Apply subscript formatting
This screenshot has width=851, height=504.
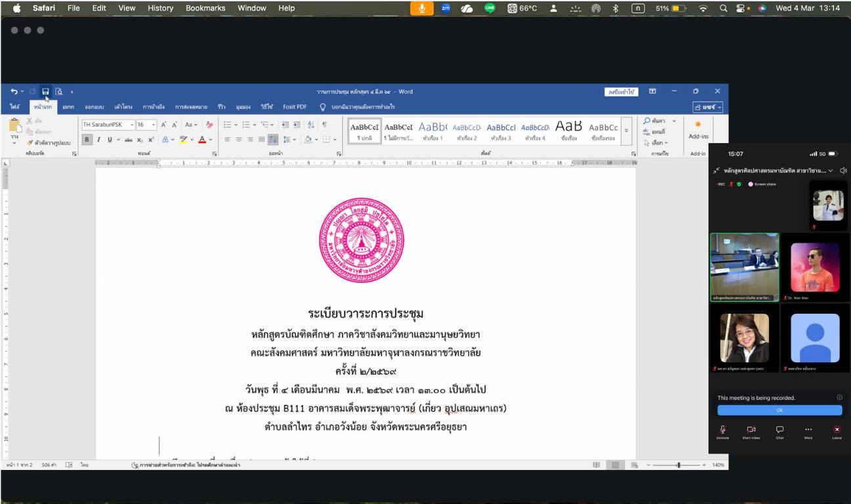click(139, 138)
